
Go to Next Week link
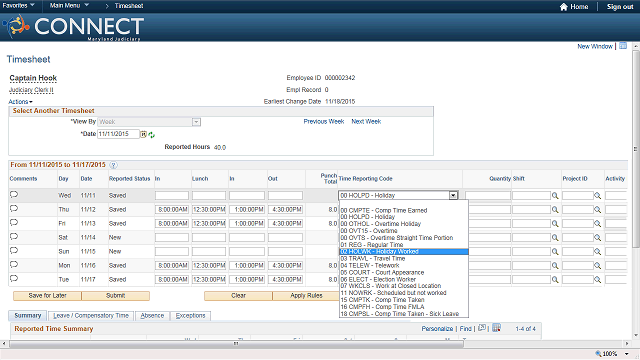[366, 122]
